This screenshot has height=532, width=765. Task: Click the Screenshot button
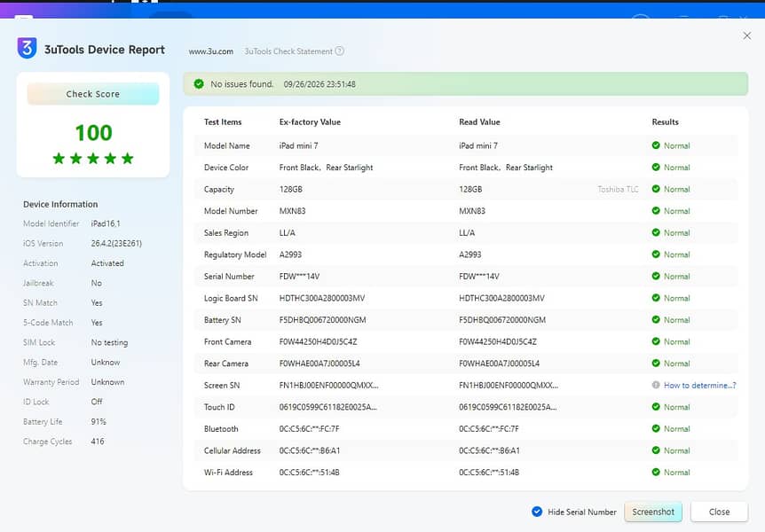[653, 512]
